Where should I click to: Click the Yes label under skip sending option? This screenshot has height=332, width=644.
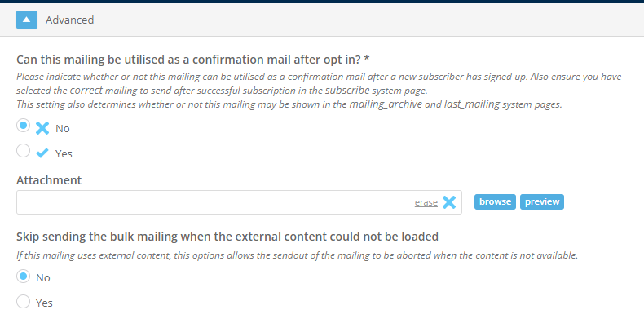coord(44,303)
